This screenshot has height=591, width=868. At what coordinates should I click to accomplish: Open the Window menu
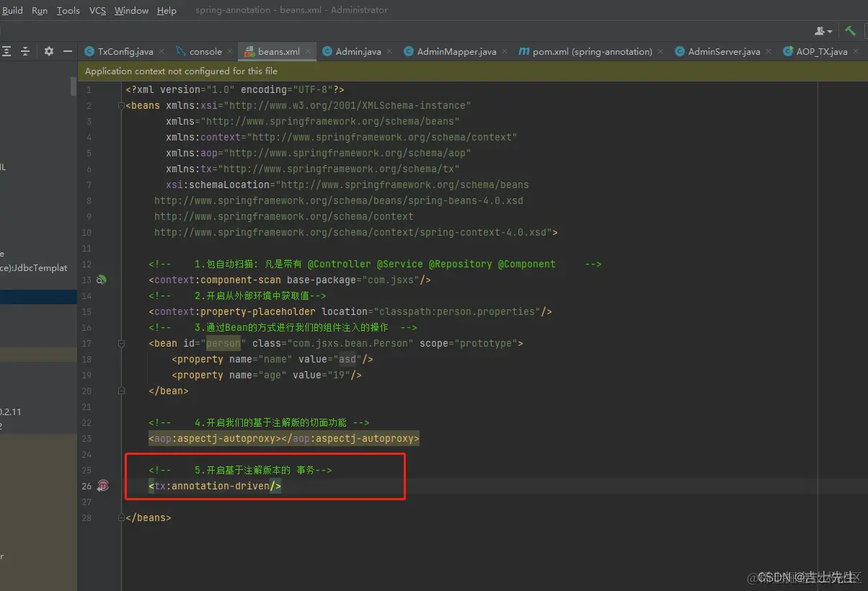click(x=131, y=10)
